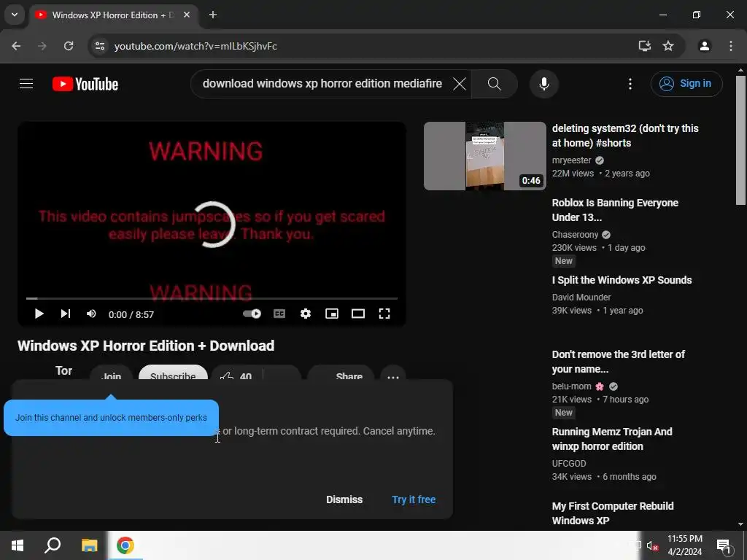This screenshot has width=747, height=560.
Task: Bookmark this page with the star
Action: click(x=668, y=46)
